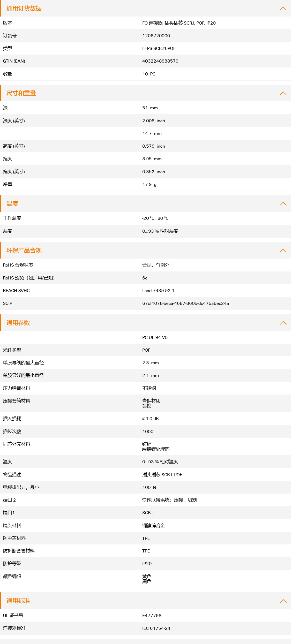Click protection rating value IP20

[147, 564]
